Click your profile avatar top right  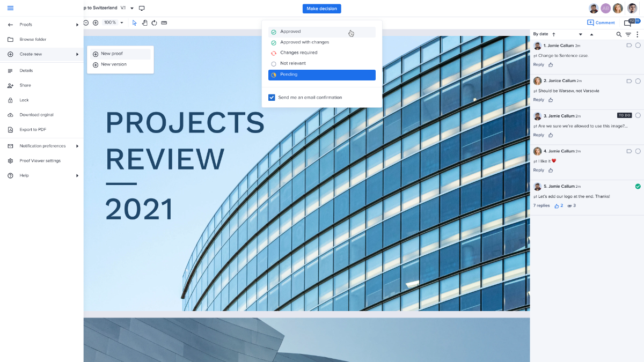(x=632, y=8)
